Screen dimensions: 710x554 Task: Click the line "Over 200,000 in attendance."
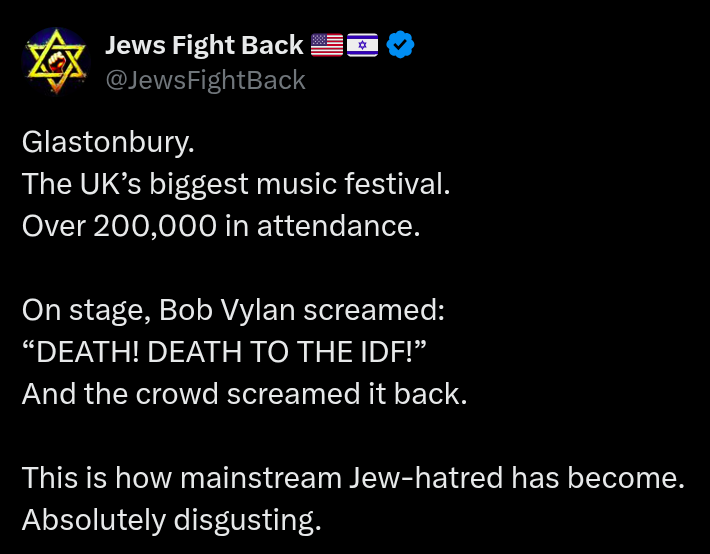click(x=220, y=226)
